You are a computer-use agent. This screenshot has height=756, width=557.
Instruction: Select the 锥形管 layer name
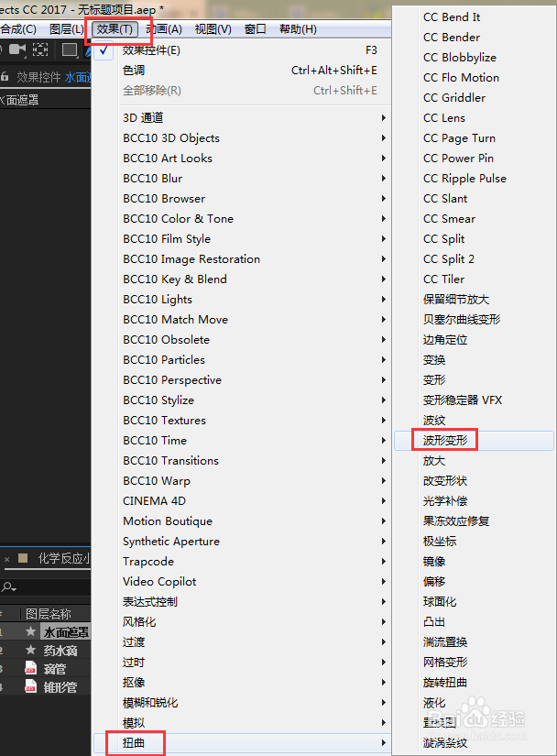coord(60,687)
